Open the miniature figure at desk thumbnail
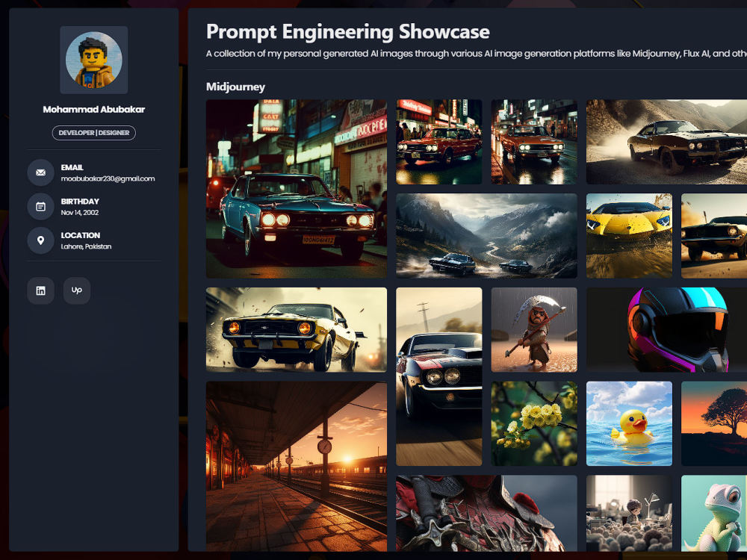This screenshot has height=560, width=747. 629,514
